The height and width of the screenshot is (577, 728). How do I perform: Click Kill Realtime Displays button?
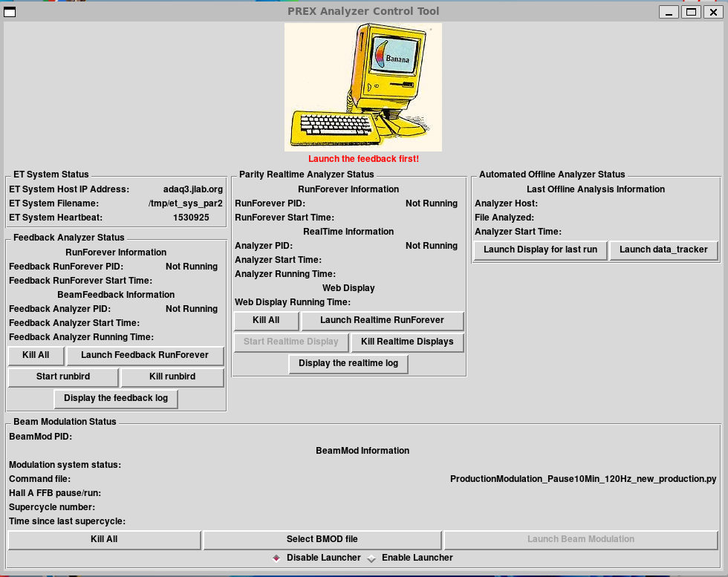click(x=407, y=342)
